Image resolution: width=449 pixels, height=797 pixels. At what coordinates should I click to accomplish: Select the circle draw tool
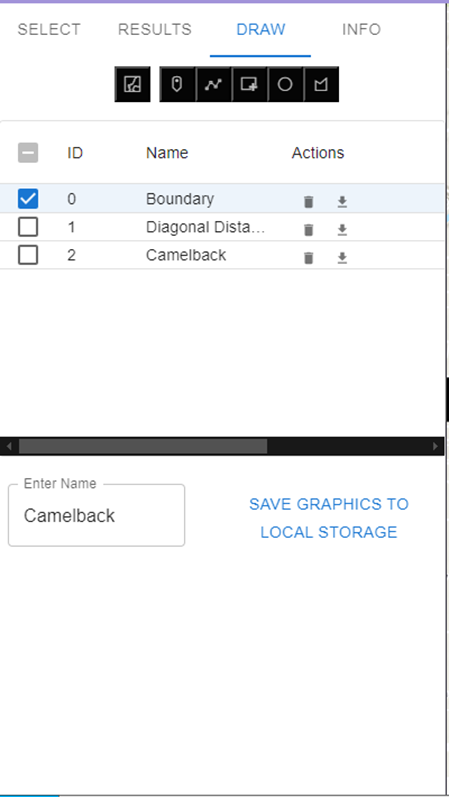285,84
